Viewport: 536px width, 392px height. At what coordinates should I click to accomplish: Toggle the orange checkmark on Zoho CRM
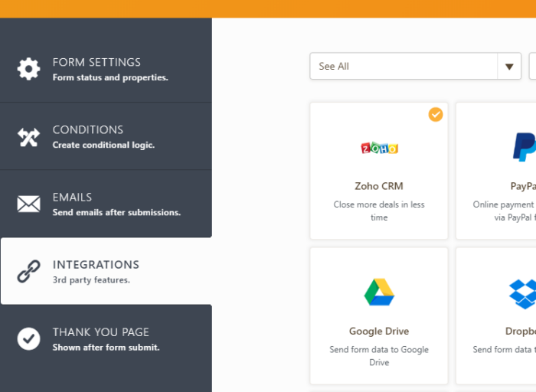pyautogui.click(x=436, y=115)
